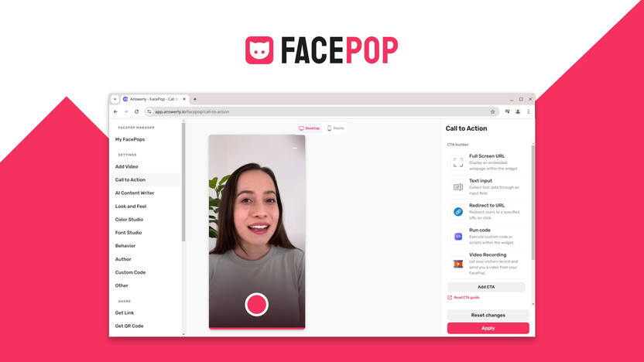
Task: Minimize the FacePop video widget
Action: pos(295,148)
